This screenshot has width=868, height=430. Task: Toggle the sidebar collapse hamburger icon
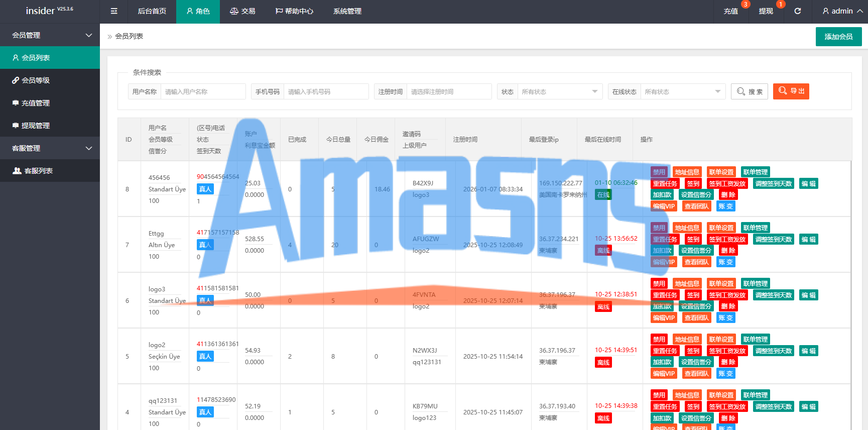click(114, 11)
